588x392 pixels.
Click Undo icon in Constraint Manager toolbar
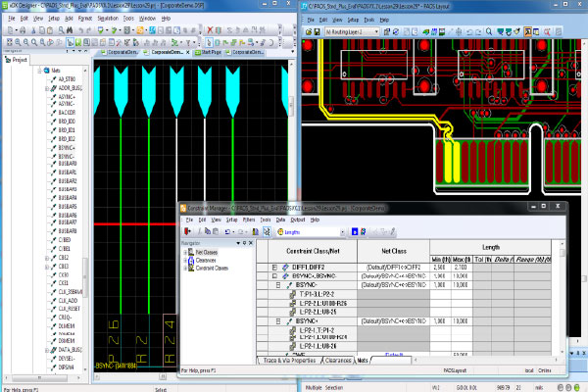(227, 232)
